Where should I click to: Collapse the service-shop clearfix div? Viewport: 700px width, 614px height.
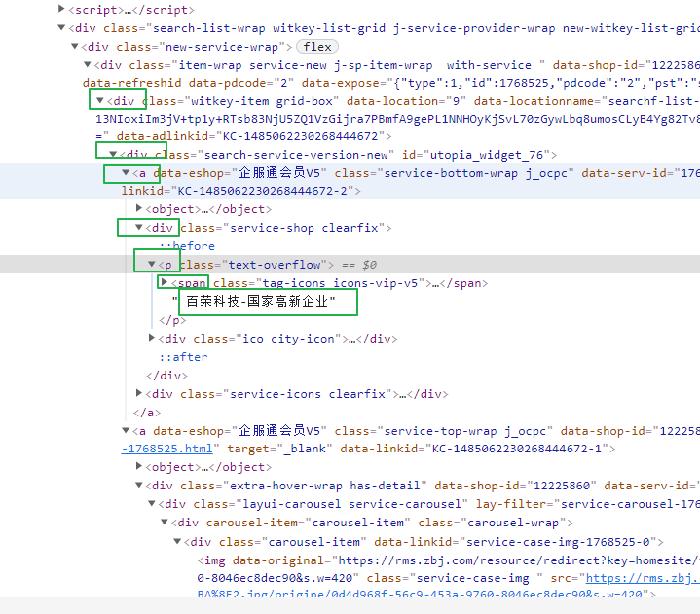click(139, 227)
